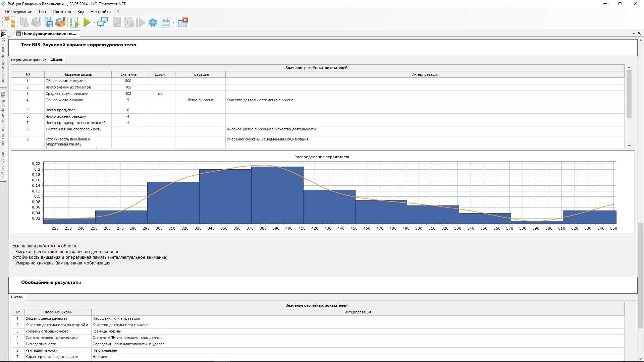The image size is (644, 362).
Task: Open the Обследование menu
Action: [x=18, y=12]
